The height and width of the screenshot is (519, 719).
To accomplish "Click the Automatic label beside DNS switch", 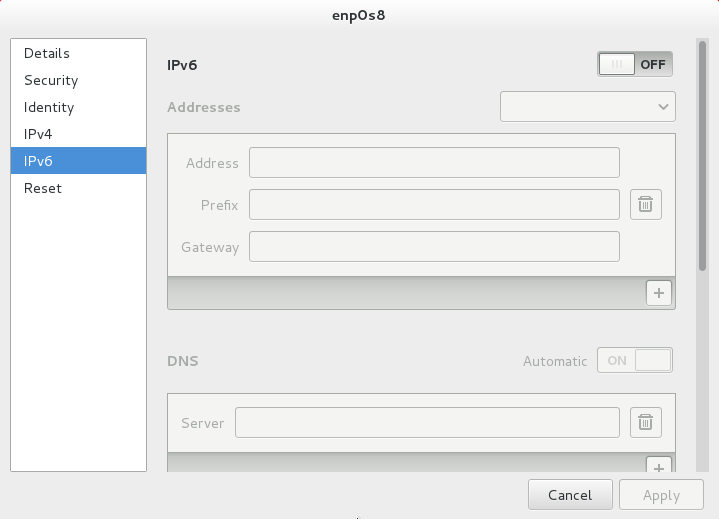I will pos(555,361).
